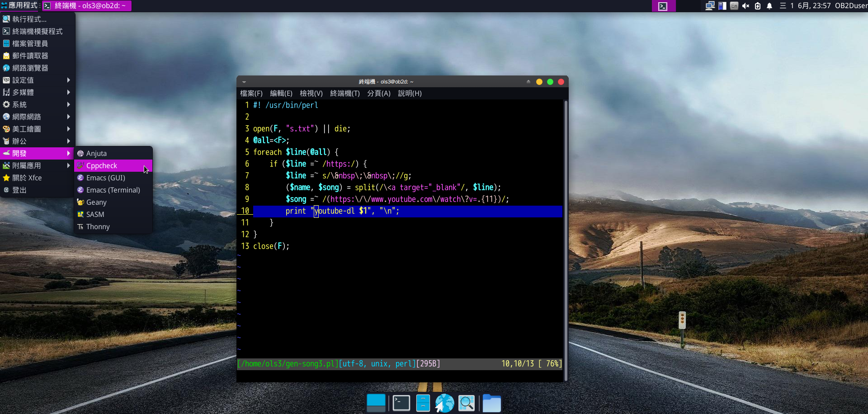Choose 終端機模擬程式 in the applications menu
Image resolution: width=868 pixels, height=414 pixels.
tap(37, 31)
